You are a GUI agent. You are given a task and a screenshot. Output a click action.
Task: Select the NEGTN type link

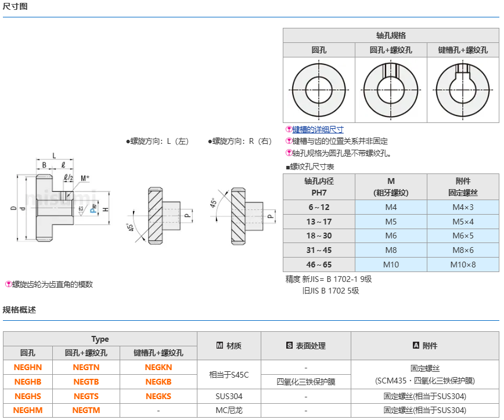[86, 367]
